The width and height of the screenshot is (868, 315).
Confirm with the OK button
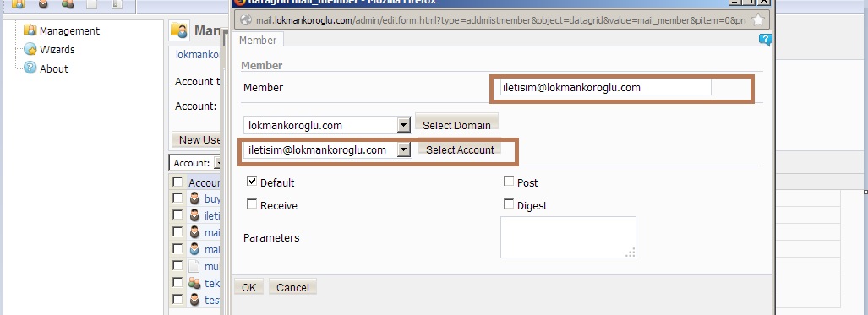coord(249,287)
